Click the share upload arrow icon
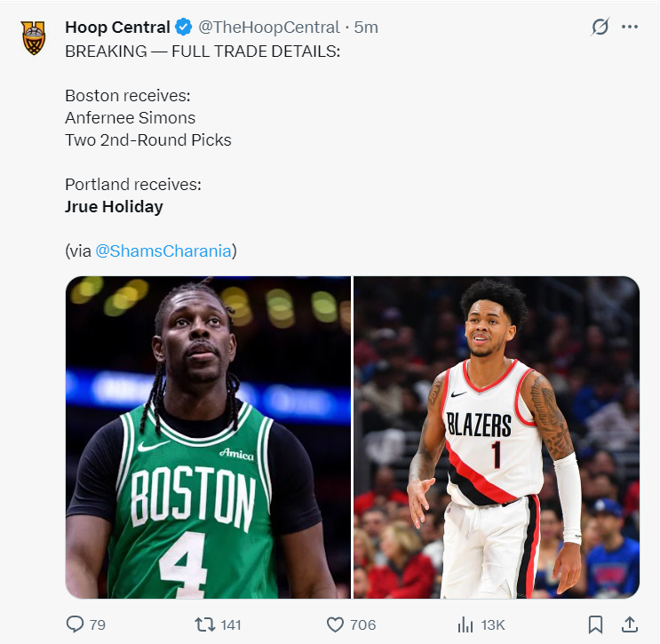The height and width of the screenshot is (644, 660). (x=629, y=624)
